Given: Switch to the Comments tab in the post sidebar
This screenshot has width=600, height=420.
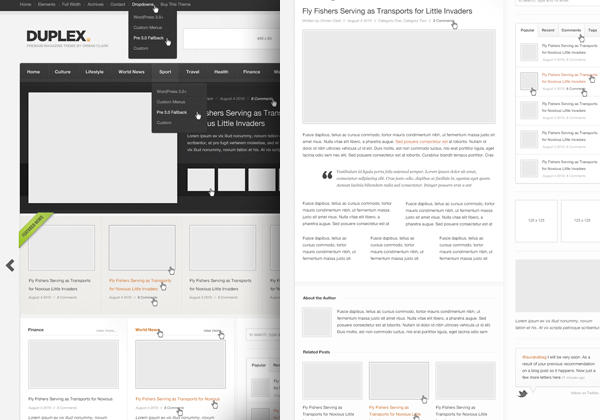Looking at the screenshot, I should point(571,30).
